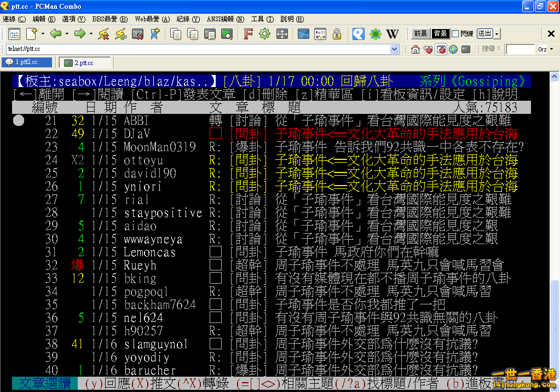The image size is (560, 392).
Task: Open terminal search magnifier icon
Action: (x=227, y=34)
